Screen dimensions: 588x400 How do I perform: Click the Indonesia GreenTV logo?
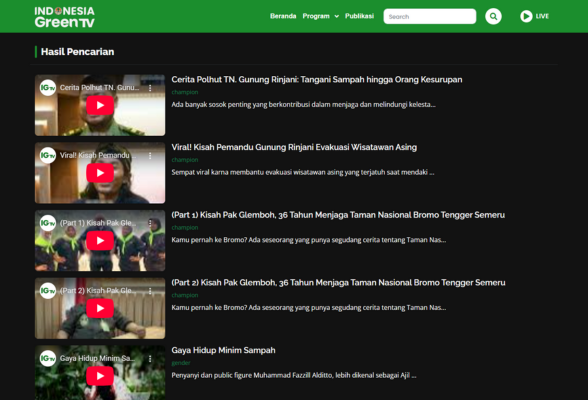64,17
